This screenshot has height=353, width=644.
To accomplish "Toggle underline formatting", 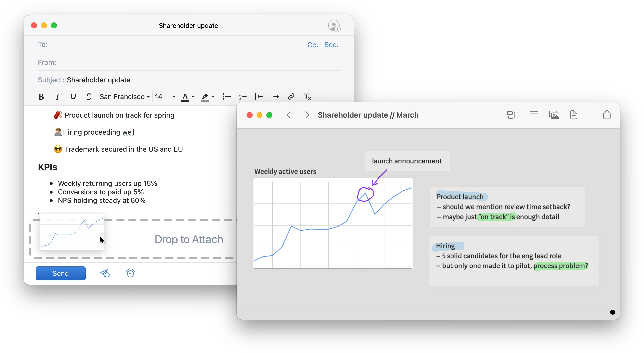I will point(73,97).
